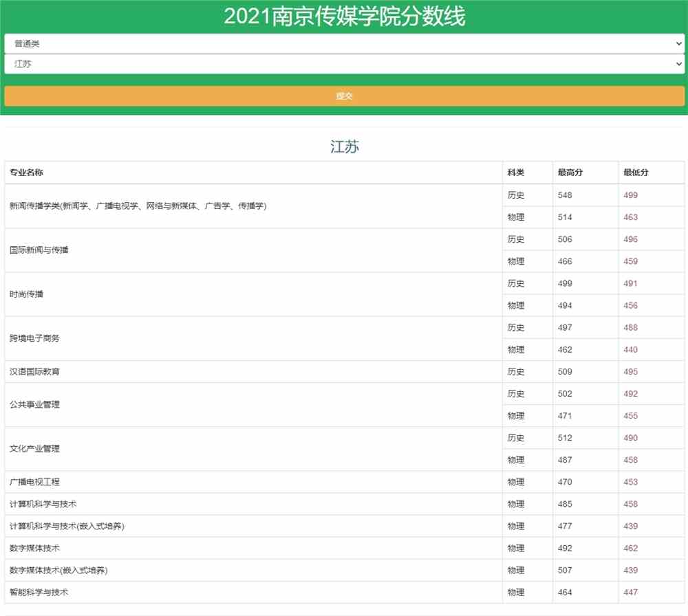Click highest score 512 for 文化产业管理 历史
Viewport: 688px width, 616px height.
click(x=565, y=438)
